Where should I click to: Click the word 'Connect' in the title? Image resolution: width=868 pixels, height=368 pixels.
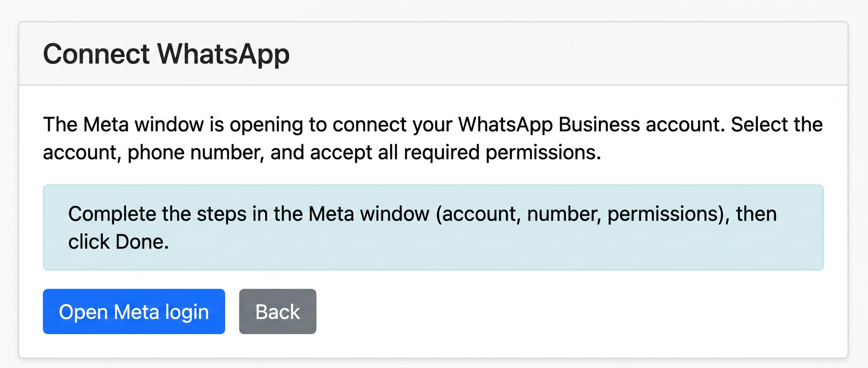pos(96,54)
